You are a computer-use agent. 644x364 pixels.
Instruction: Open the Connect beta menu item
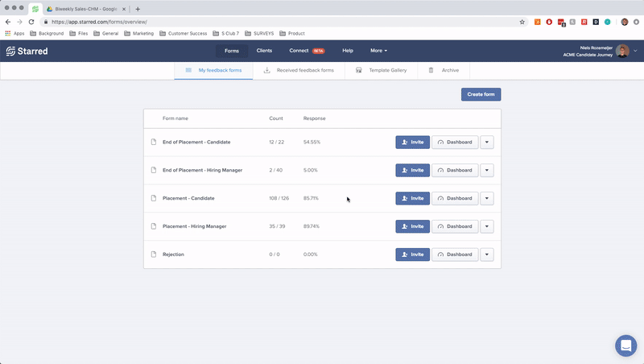pyautogui.click(x=307, y=51)
